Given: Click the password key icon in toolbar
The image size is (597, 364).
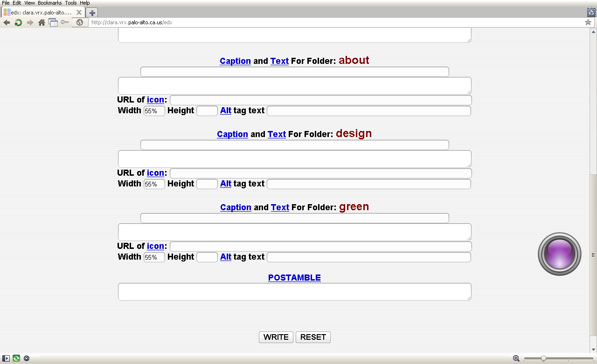Looking at the screenshot, I should (64, 22).
